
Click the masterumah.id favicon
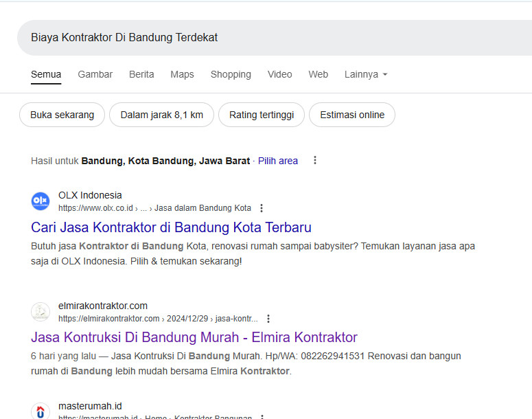point(41,411)
